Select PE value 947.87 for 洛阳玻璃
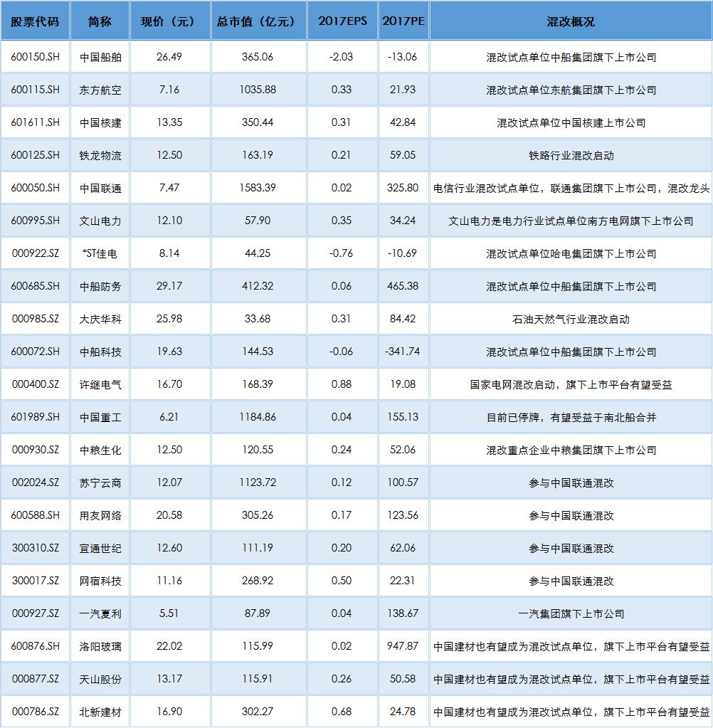 tap(404, 645)
